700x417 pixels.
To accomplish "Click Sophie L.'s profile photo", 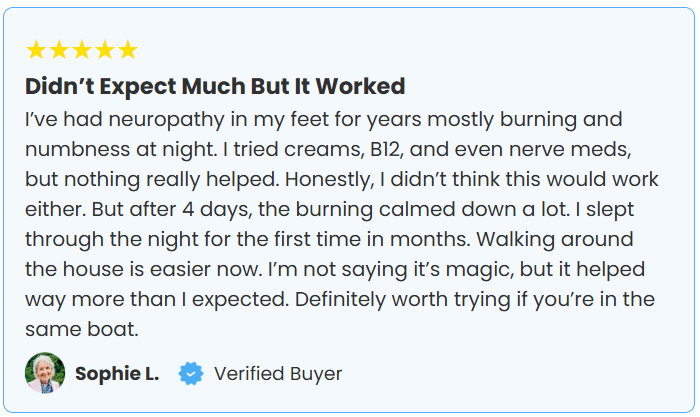I will point(45,373).
